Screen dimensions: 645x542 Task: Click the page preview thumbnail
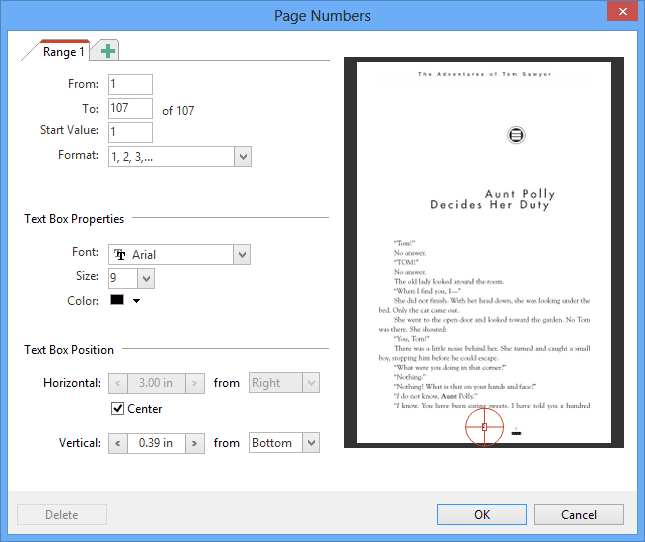(484, 250)
